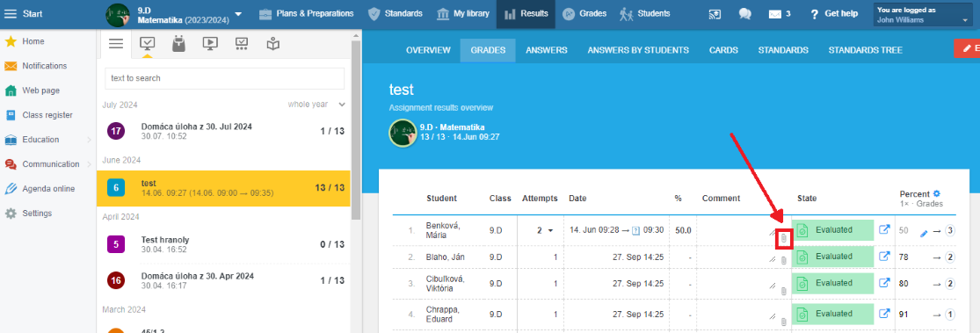This screenshot has width=980, height=333.
Task: Open Grades in the top navigation
Action: point(584,14)
